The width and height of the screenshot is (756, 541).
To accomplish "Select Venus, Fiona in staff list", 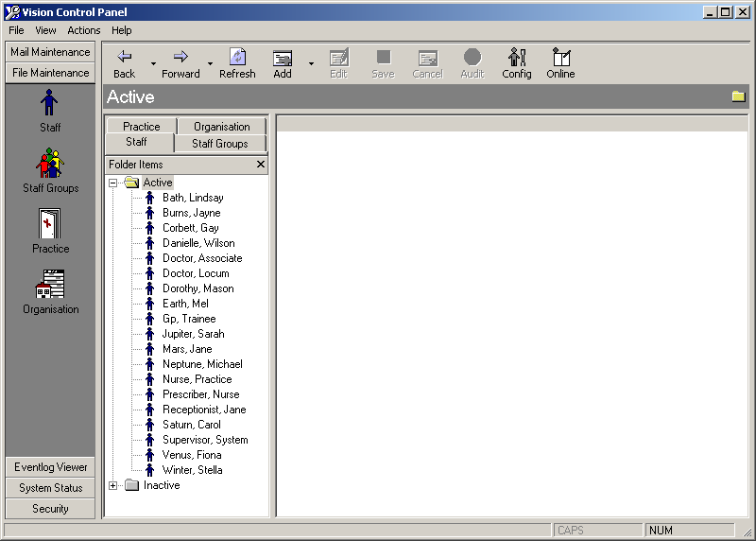I will (x=192, y=455).
